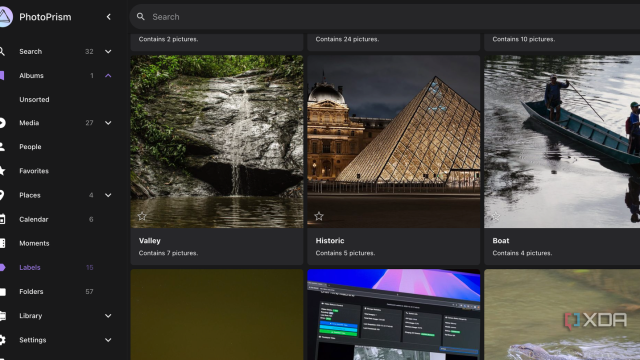Open the Valley waterfall thumbnail
Viewport: 640px width, 360px height.
[x=217, y=141]
